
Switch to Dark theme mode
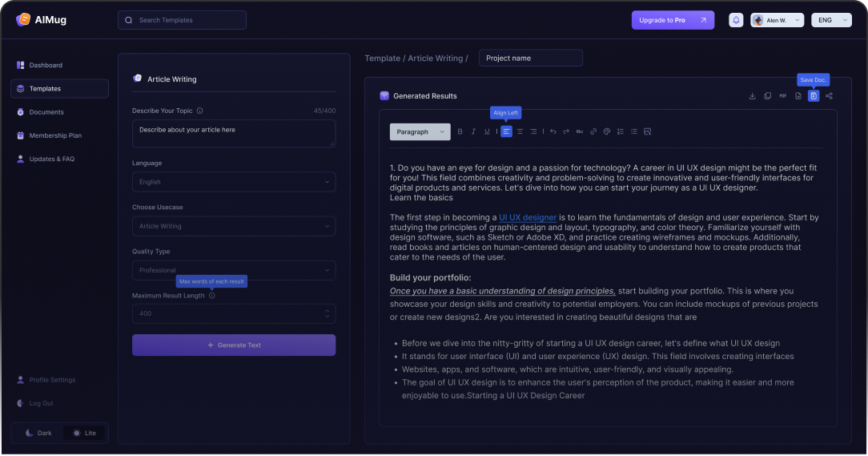[x=38, y=433]
